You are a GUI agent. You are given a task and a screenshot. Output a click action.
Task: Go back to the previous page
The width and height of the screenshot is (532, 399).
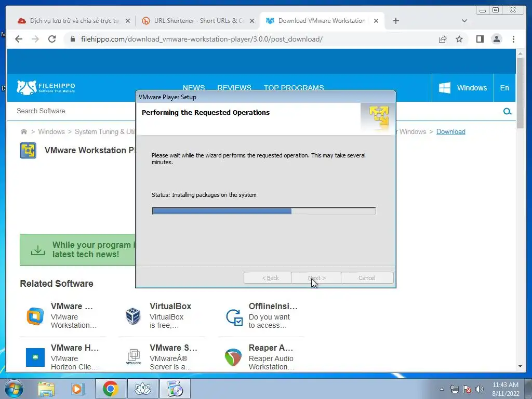(x=19, y=39)
